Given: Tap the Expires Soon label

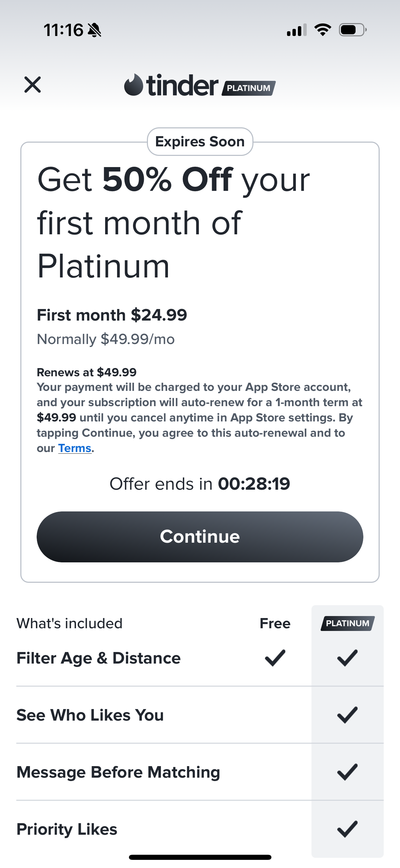Looking at the screenshot, I should (200, 142).
